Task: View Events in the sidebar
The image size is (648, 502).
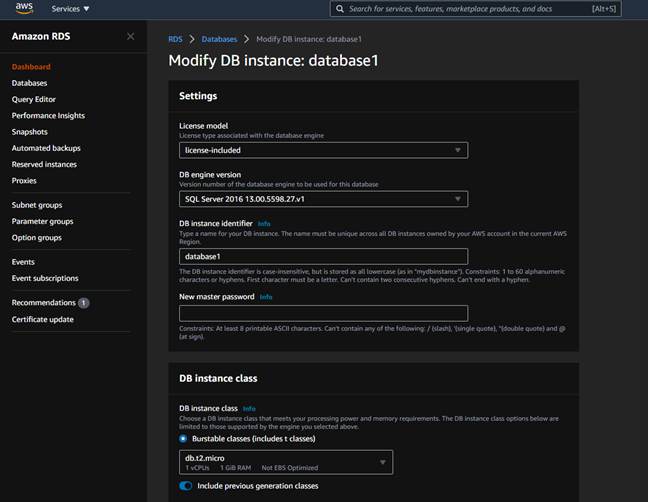Action: (x=23, y=262)
